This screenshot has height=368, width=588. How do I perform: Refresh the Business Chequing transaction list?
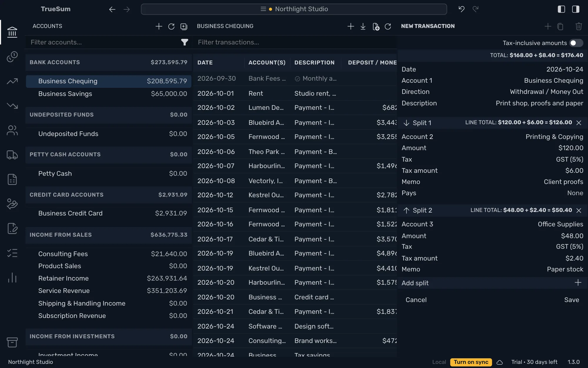[x=388, y=26]
